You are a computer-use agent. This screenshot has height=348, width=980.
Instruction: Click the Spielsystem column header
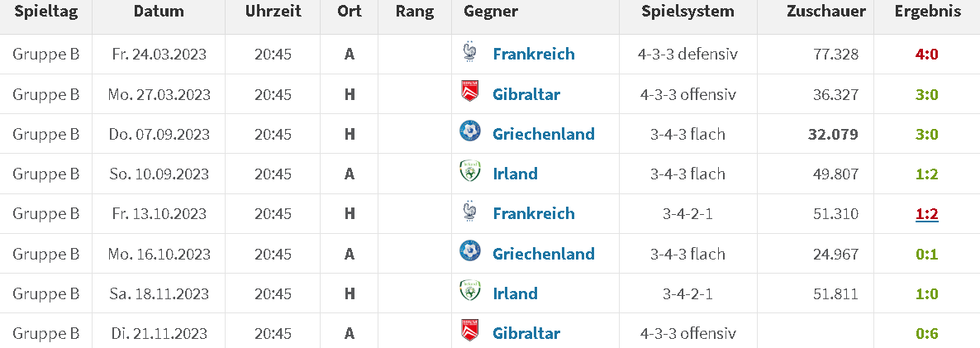coord(687,12)
